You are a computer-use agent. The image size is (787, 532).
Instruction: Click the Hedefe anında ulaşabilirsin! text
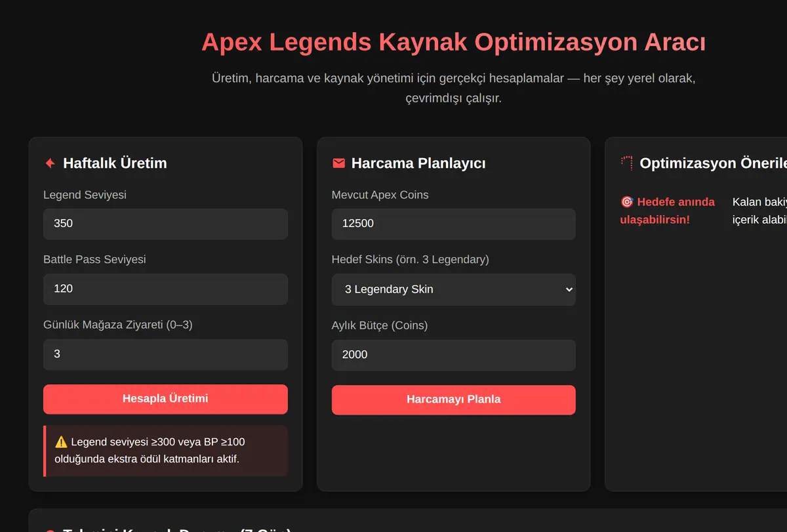click(668, 211)
